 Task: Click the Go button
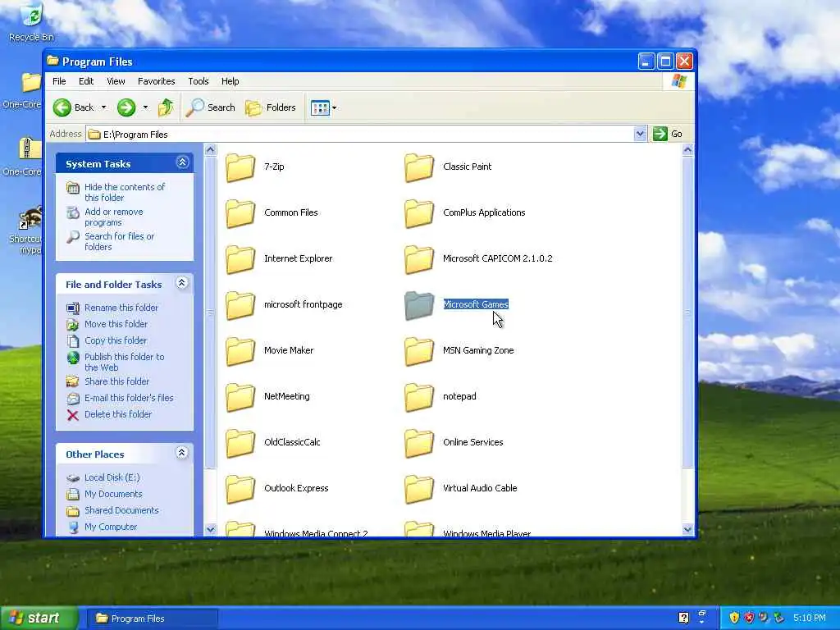pos(668,134)
